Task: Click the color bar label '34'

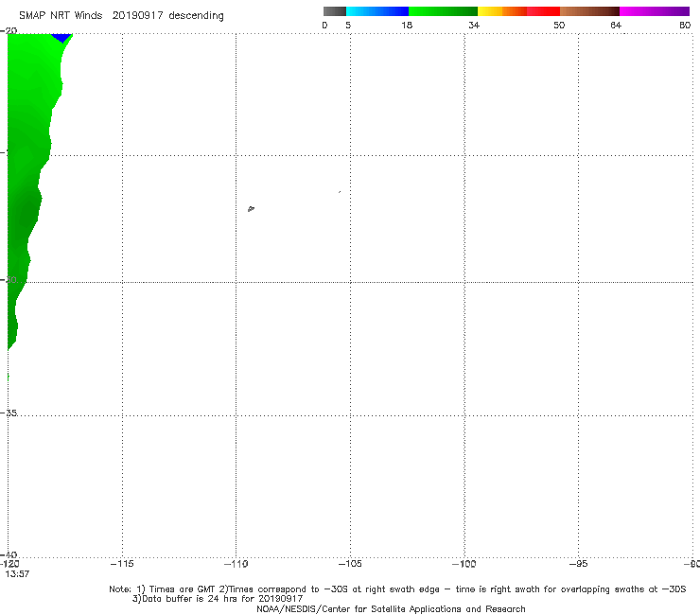Action: [474, 25]
